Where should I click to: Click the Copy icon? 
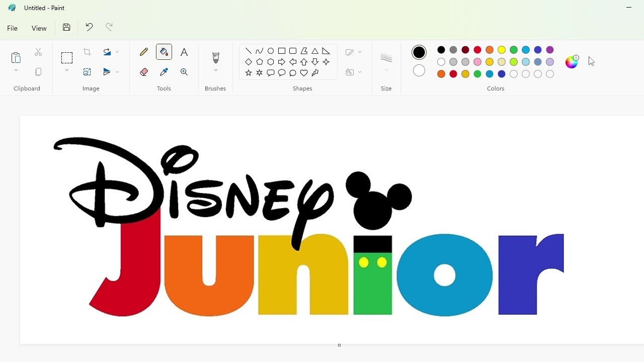[38, 72]
